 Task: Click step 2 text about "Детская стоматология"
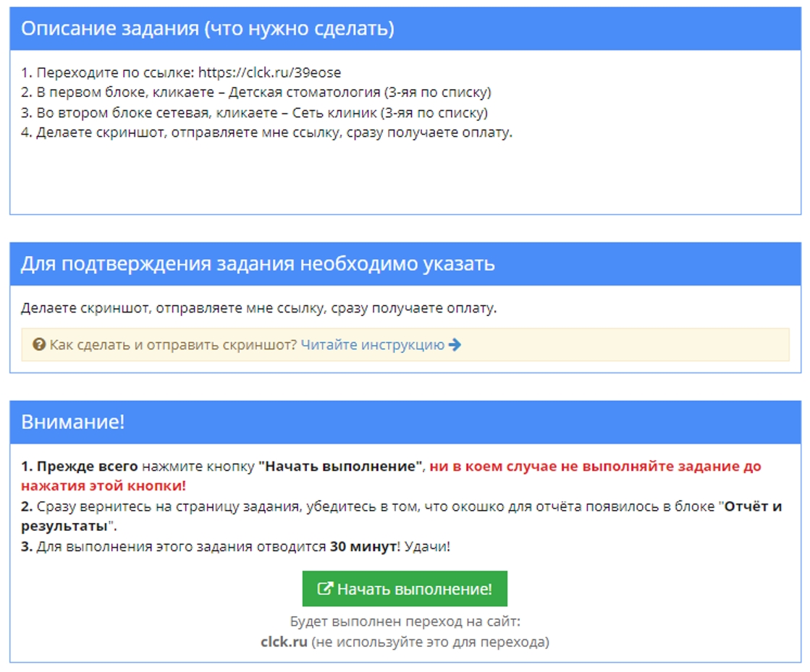[256, 93]
